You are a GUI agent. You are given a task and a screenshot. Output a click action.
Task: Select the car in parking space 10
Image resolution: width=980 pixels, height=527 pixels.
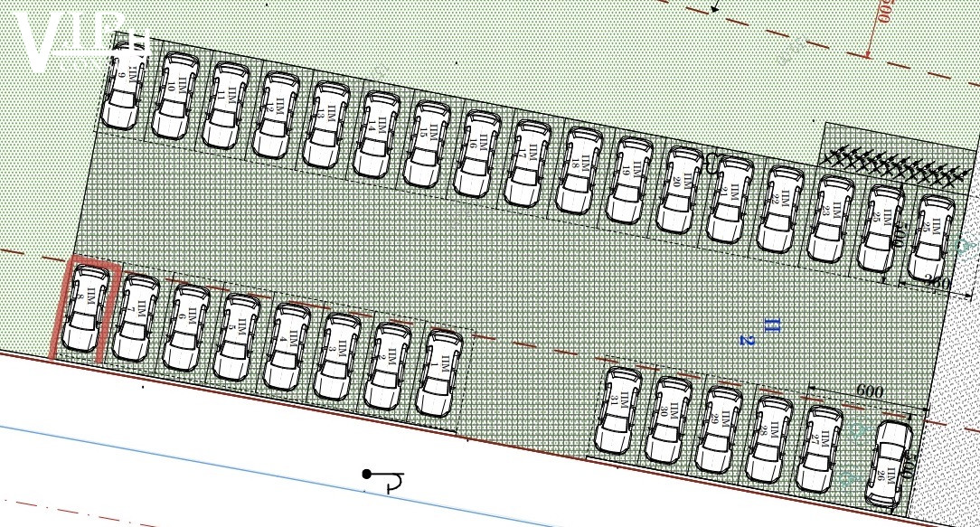coord(174,95)
